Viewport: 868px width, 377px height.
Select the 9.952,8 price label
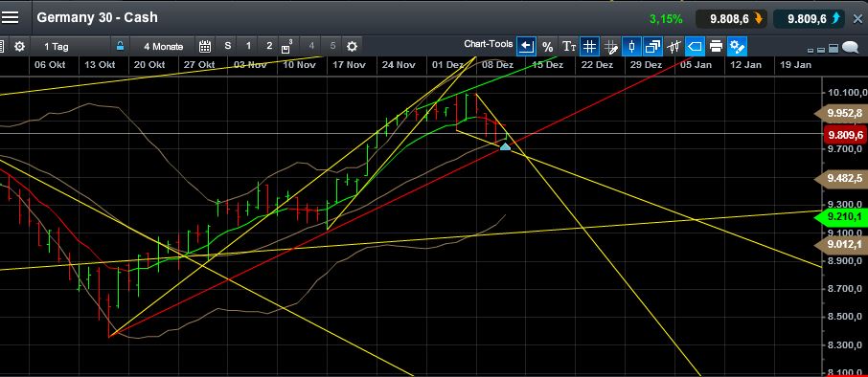[842, 113]
